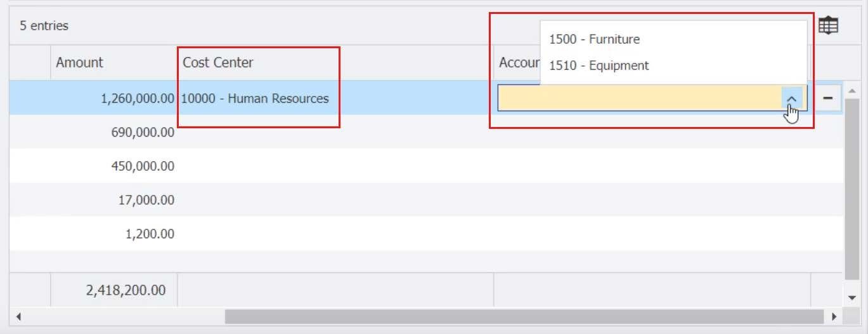
Task: Click the vertical scrollbar down arrow
Action: coord(852,297)
